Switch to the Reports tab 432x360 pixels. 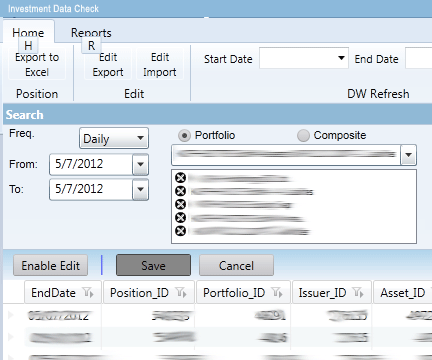click(x=91, y=33)
